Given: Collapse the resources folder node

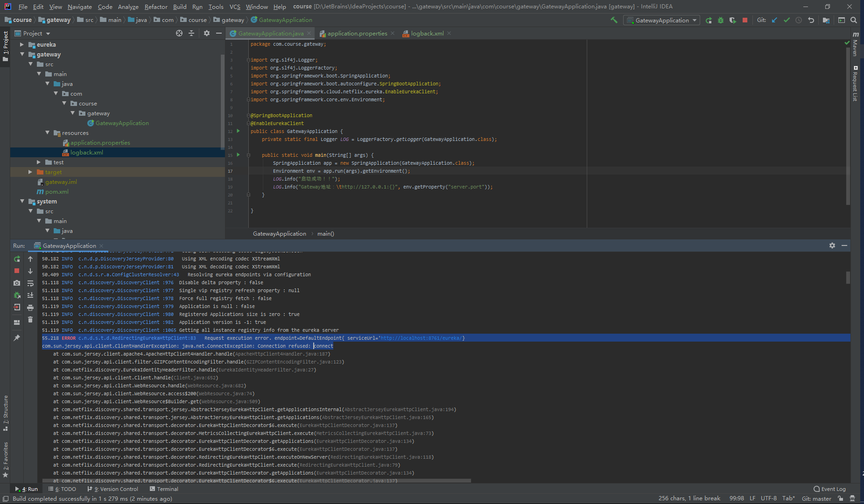Looking at the screenshot, I should coord(47,133).
